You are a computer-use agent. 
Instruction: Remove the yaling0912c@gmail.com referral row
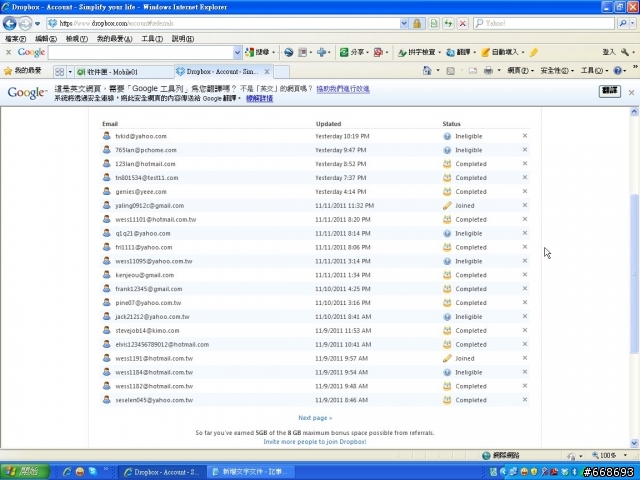point(525,205)
